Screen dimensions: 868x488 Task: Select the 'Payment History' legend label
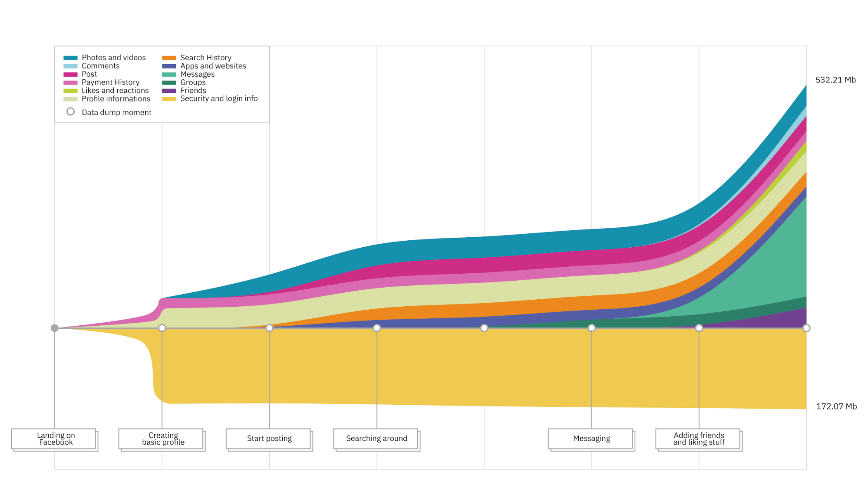111,82
